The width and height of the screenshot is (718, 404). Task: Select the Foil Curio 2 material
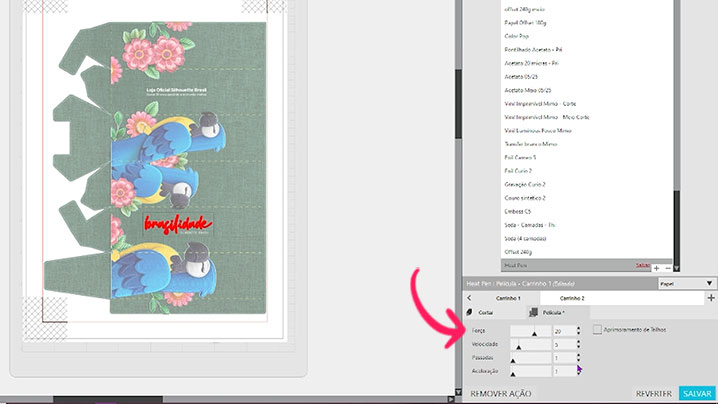[518, 171]
